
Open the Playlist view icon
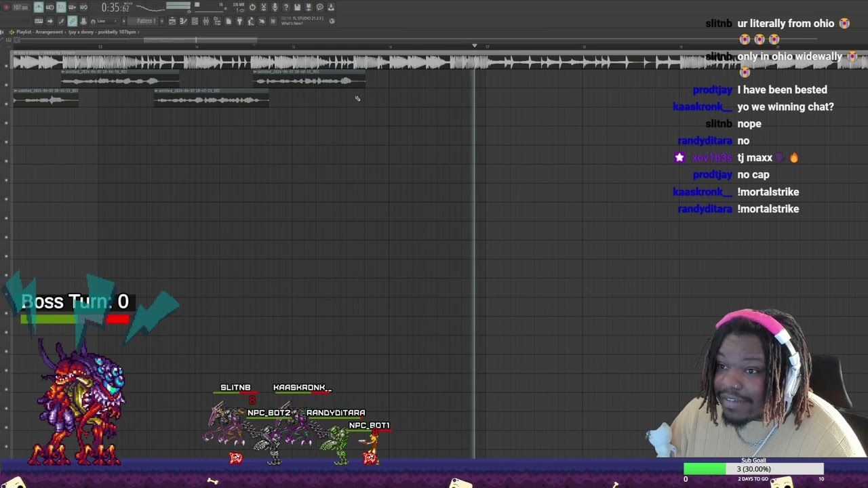click(172, 21)
